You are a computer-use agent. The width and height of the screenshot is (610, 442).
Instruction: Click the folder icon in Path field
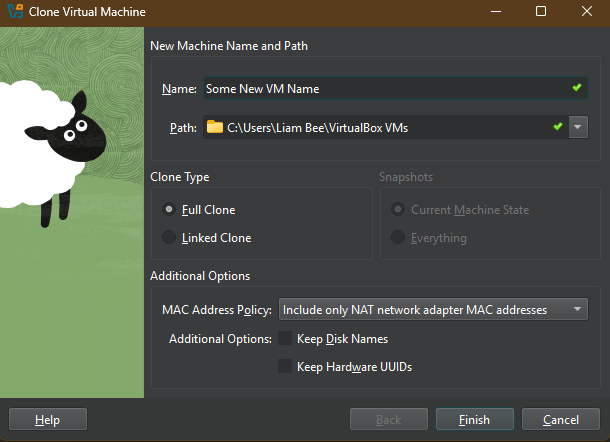[215, 127]
